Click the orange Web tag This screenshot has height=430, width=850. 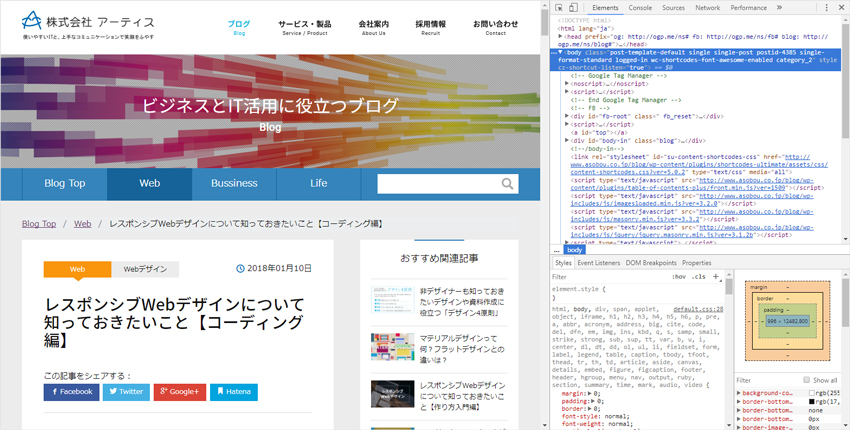[78, 269]
